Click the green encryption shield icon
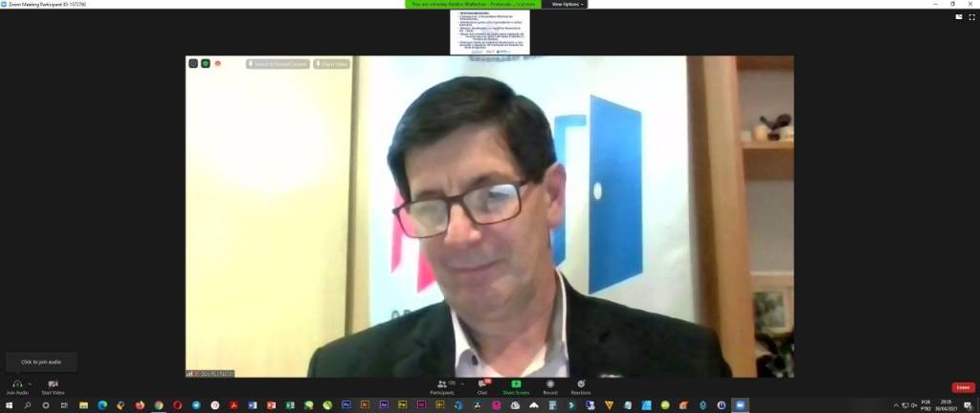The width and height of the screenshot is (980, 413). pyautogui.click(x=205, y=64)
